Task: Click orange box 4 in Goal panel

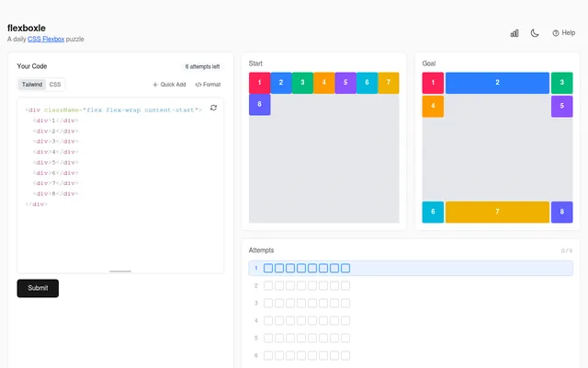Action: (x=433, y=107)
